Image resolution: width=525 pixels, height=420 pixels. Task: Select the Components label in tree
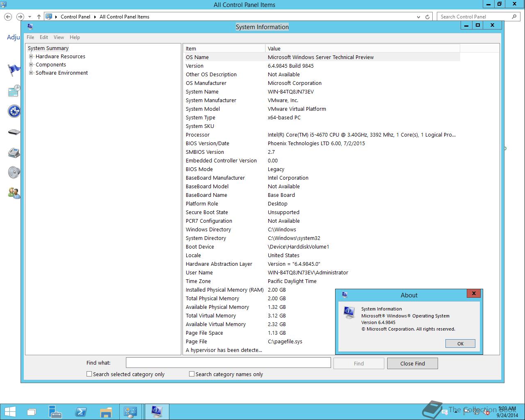[51, 65]
